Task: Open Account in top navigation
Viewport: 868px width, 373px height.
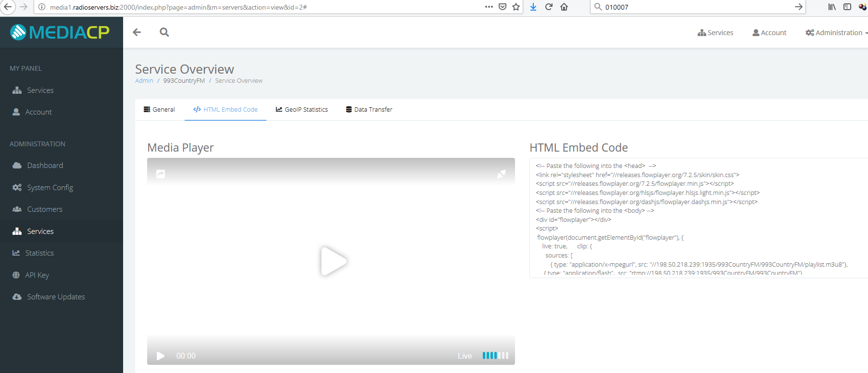Action: (769, 33)
